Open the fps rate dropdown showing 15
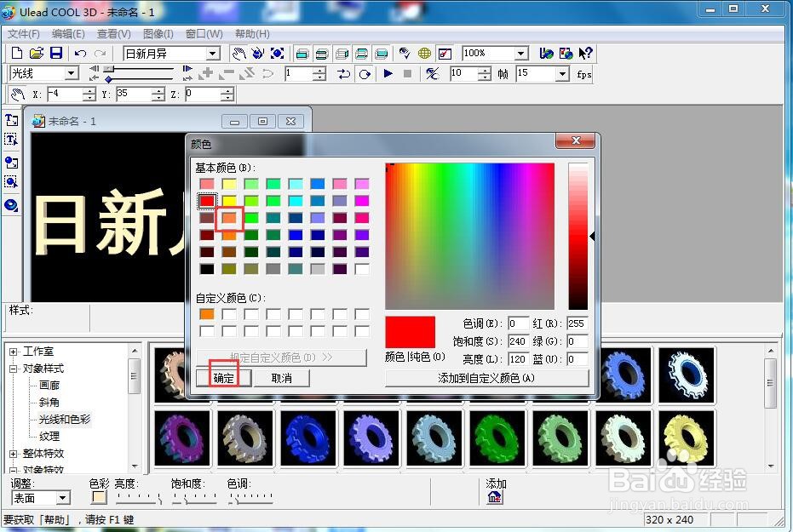793x532 pixels. pos(562,74)
